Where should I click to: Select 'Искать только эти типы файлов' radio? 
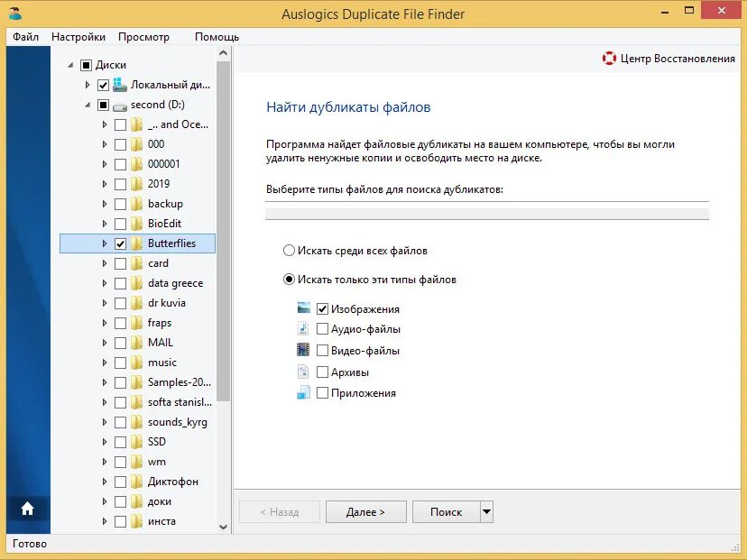tap(289, 280)
